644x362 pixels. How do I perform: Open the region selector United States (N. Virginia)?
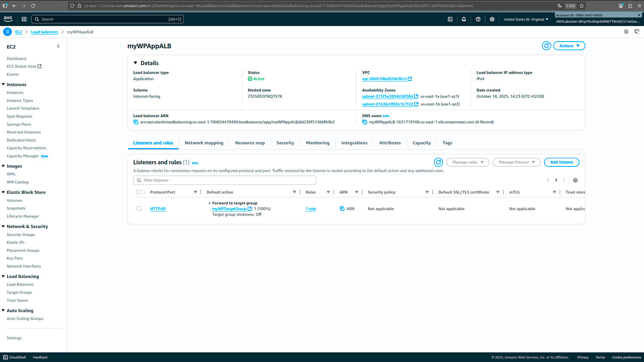pyautogui.click(x=526, y=19)
